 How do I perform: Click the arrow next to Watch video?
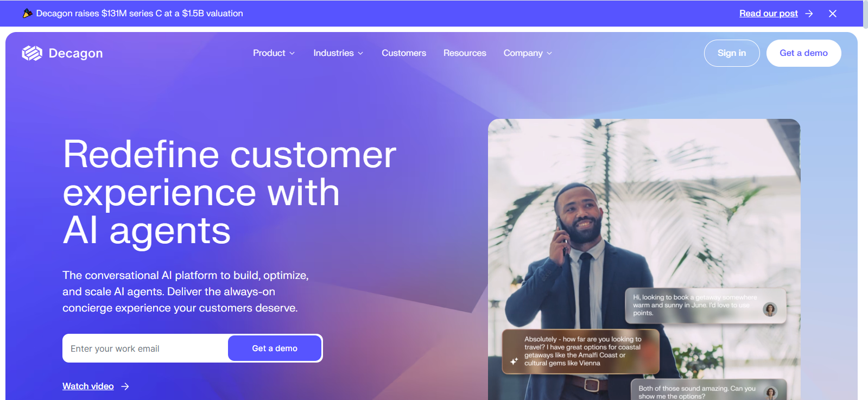coord(125,386)
